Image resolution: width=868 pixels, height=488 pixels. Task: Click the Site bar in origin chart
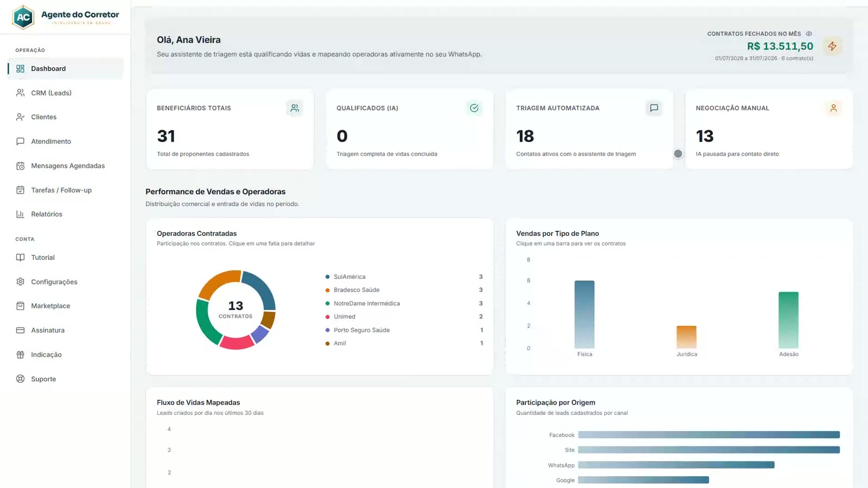709,450
